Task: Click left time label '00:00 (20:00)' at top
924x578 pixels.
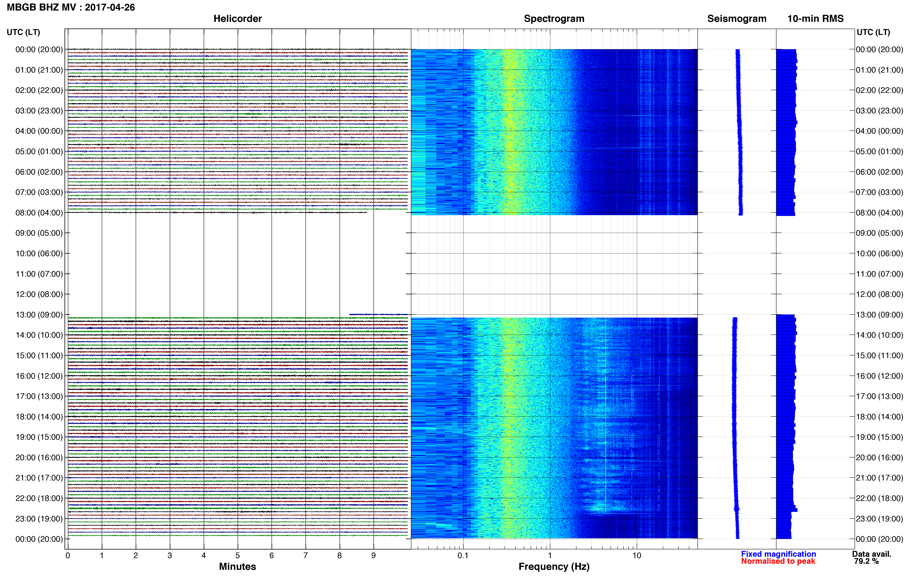Action: coord(39,49)
